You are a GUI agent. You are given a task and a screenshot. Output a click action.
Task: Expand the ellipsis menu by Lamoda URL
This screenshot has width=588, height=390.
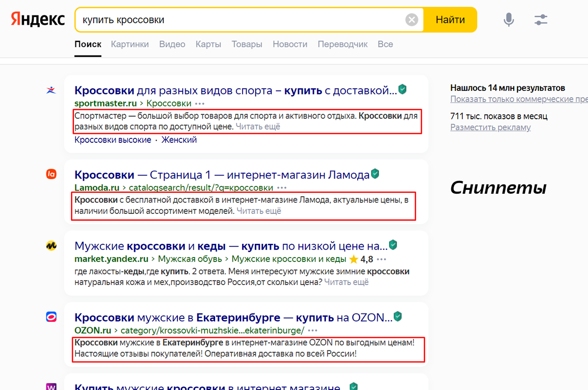282,187
